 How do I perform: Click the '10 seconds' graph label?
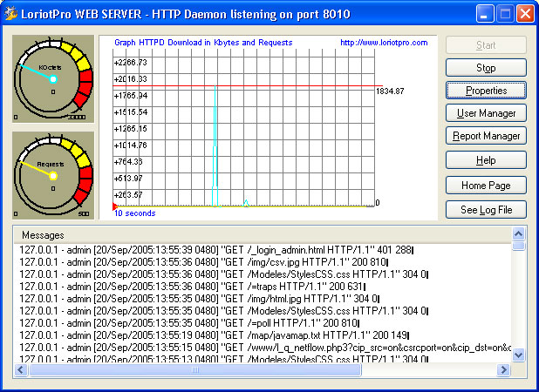[x=134, y=213]
